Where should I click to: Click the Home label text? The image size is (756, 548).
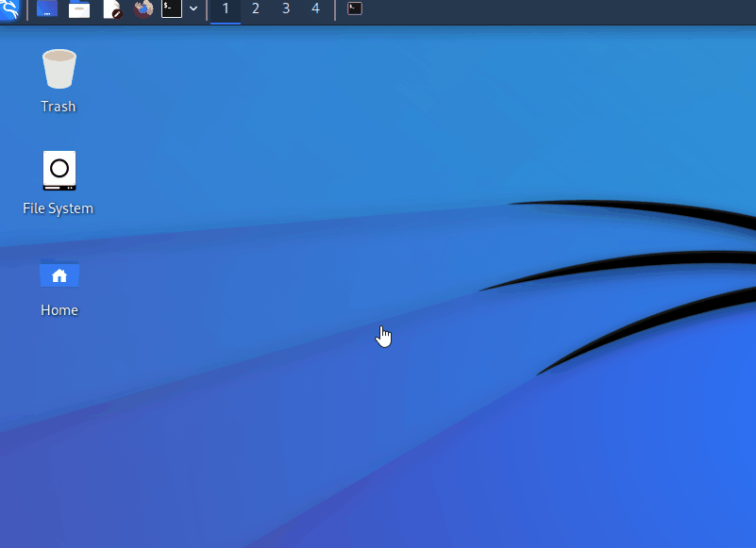[x=59, y=309]
